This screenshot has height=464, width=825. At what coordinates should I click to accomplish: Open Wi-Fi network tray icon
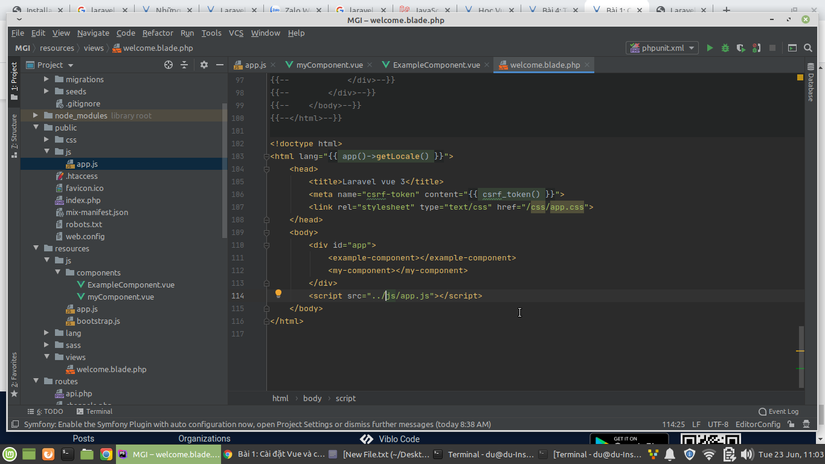[x=709, y=454]
